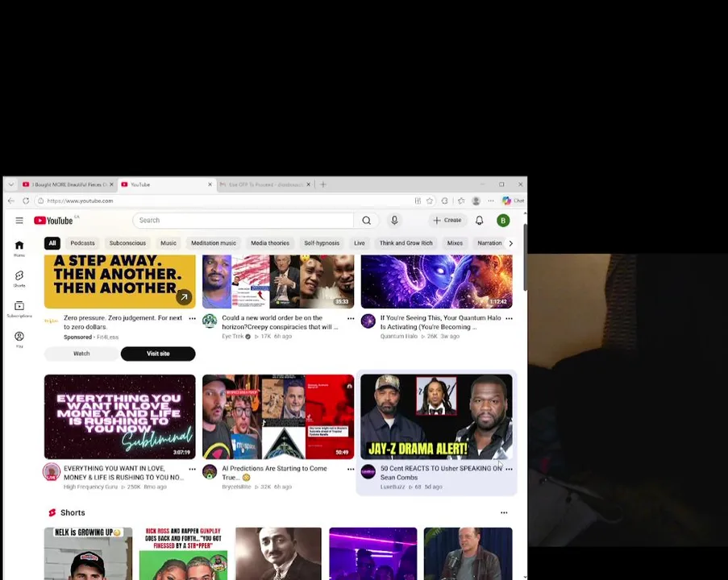Select the Podcasts filter chip
The height and width of the screenshot is (580, 728).
(82, 243)
